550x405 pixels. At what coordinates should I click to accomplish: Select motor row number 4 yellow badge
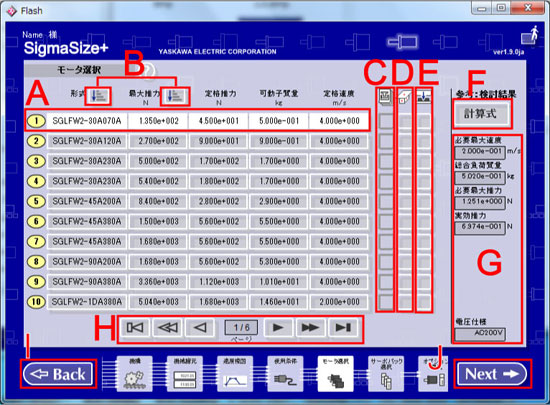[x=36, y=181]
